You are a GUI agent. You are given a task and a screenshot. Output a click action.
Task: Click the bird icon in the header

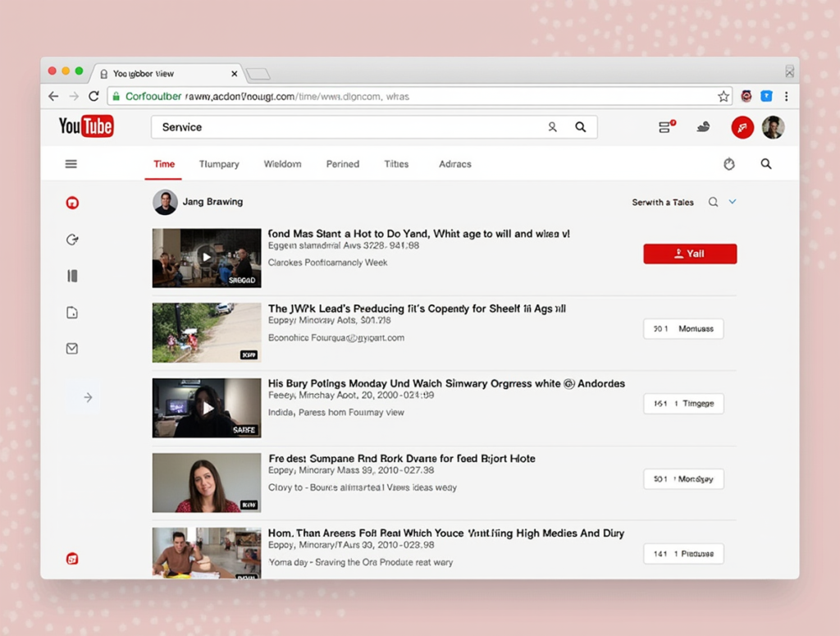(x=703, y=127)
